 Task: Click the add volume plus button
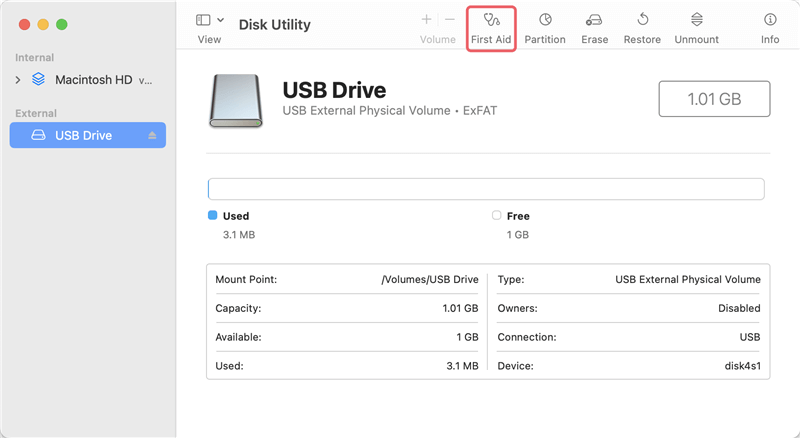(x=427, y=20)
